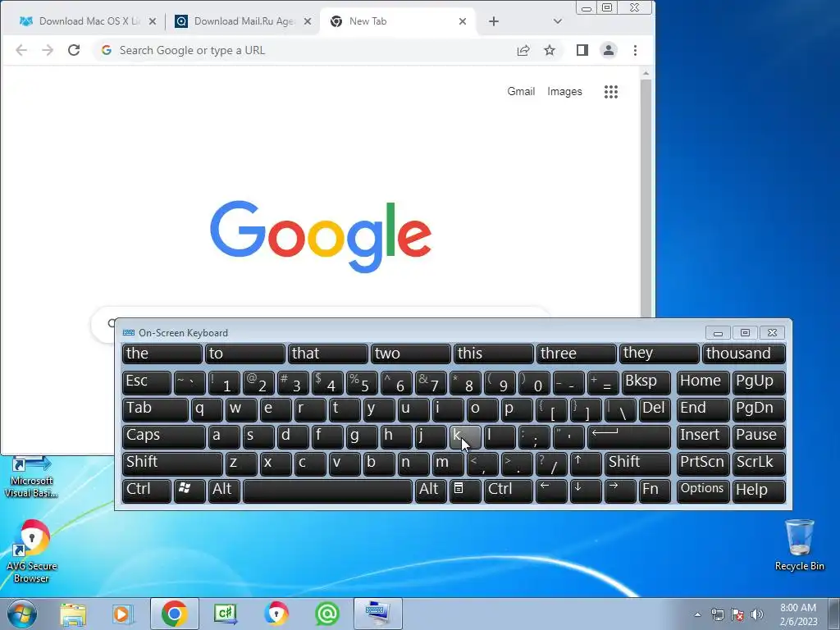Open the Recycle Bin desktop icon
Screen dimensions: 840x630
tap(799, 546)
